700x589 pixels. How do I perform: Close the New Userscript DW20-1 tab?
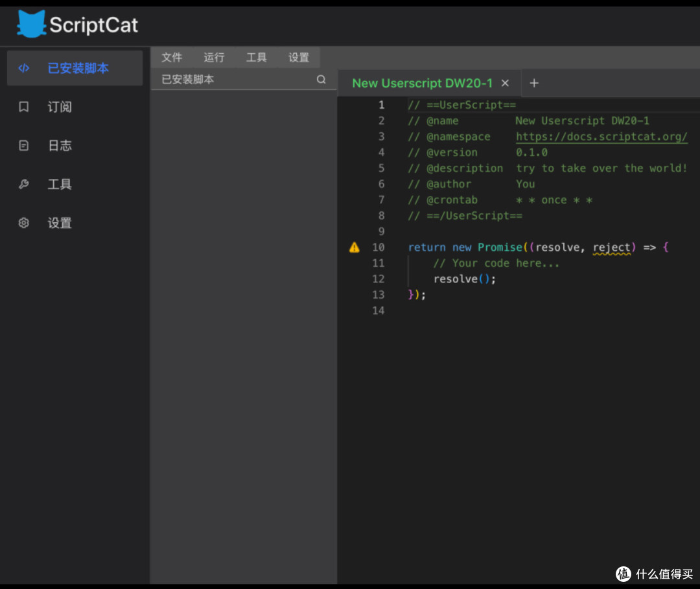click(505, 84)
